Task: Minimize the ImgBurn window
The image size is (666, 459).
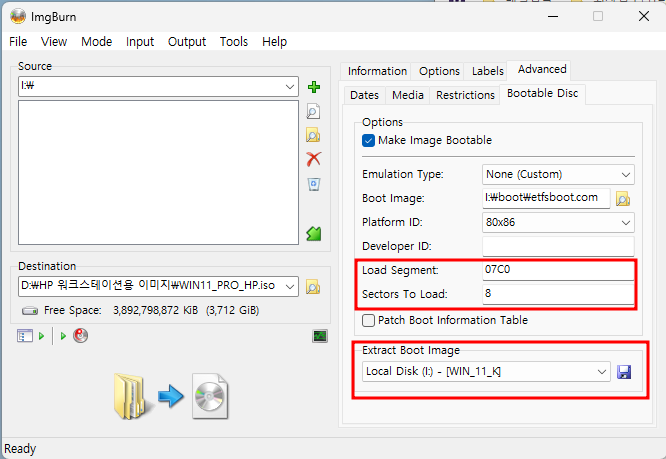Action: click(553, 17)
